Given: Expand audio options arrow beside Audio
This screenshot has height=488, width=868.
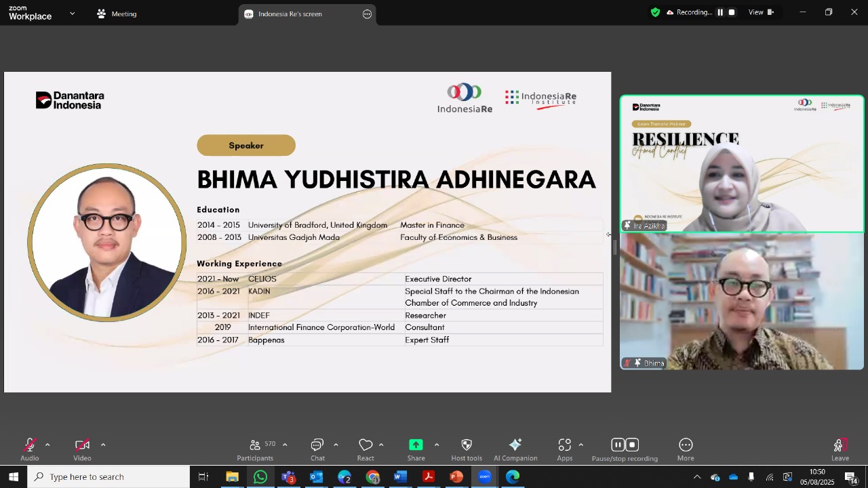Looking at the screenshot, I should pyautogui.click(x=47, y=445).
